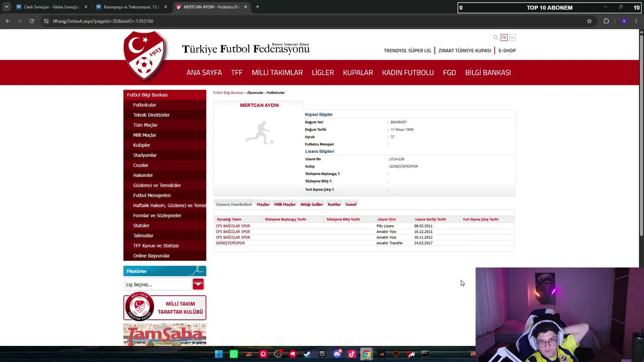Switch to the Kartlar tab
The height and width of the screenshot is (362, 644).
click(x=334, y=205)
